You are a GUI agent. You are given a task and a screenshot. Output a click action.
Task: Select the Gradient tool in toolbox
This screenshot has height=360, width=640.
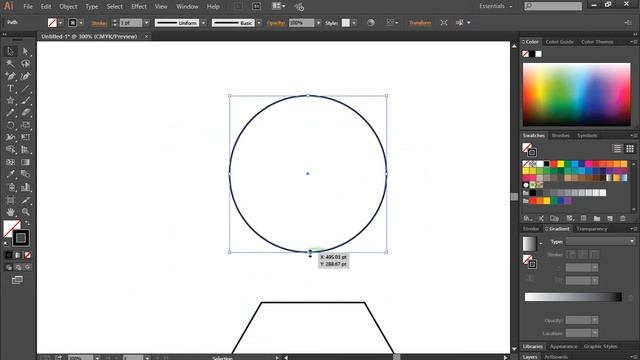(x=25, y=162)
